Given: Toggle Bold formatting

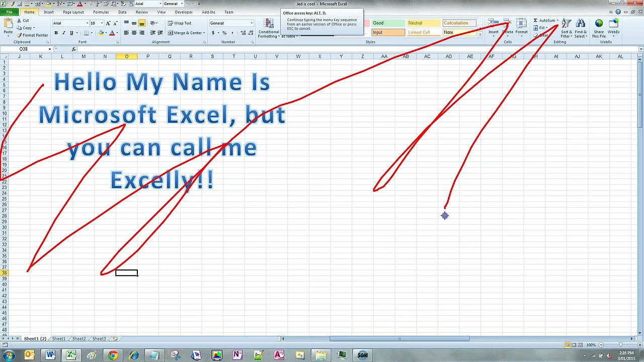Looking at the screenshot, I should (x=56, y=33).
